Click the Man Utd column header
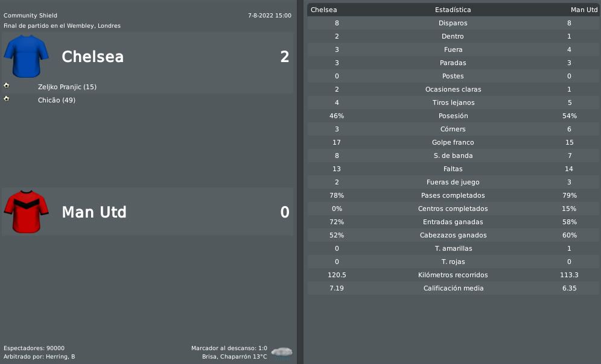The height and width of the screenshot is (364, 601). pyautogui.click(x=584, y=10)
